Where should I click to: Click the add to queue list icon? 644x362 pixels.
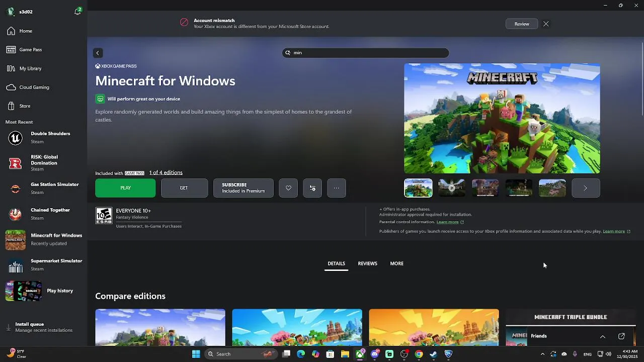312,188
